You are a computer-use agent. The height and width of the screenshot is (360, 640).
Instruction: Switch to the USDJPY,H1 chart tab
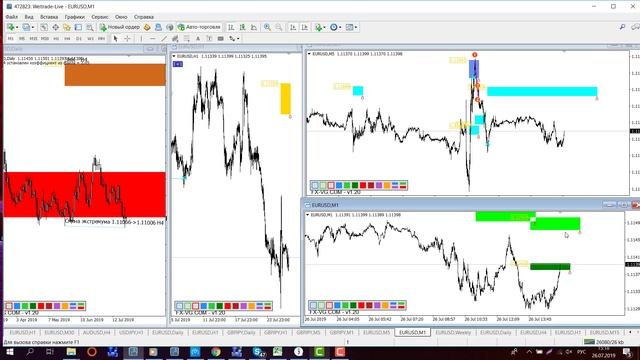131,333
